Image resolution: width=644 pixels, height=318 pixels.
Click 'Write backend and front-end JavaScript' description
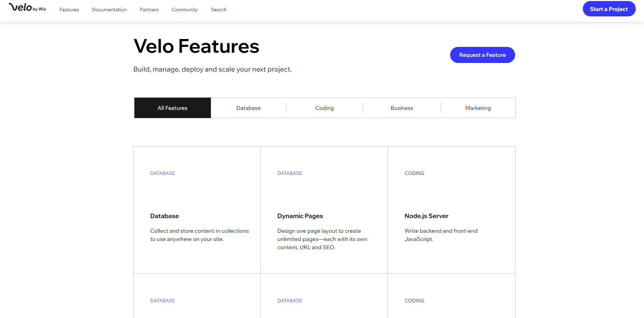pyautogui.click(x=441, y=235)
